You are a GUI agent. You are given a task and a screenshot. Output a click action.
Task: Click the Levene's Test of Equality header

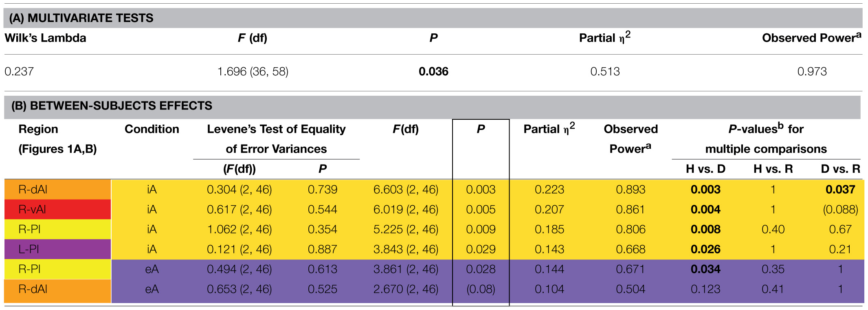276,129
